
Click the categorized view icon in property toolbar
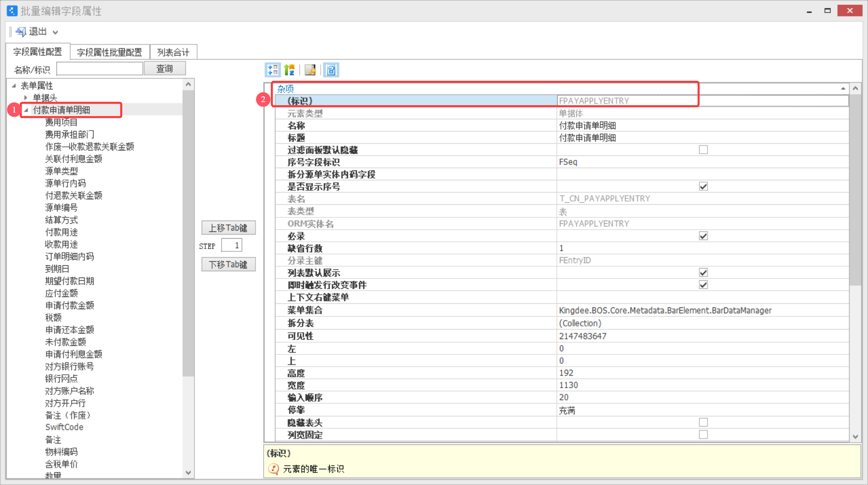273,70
